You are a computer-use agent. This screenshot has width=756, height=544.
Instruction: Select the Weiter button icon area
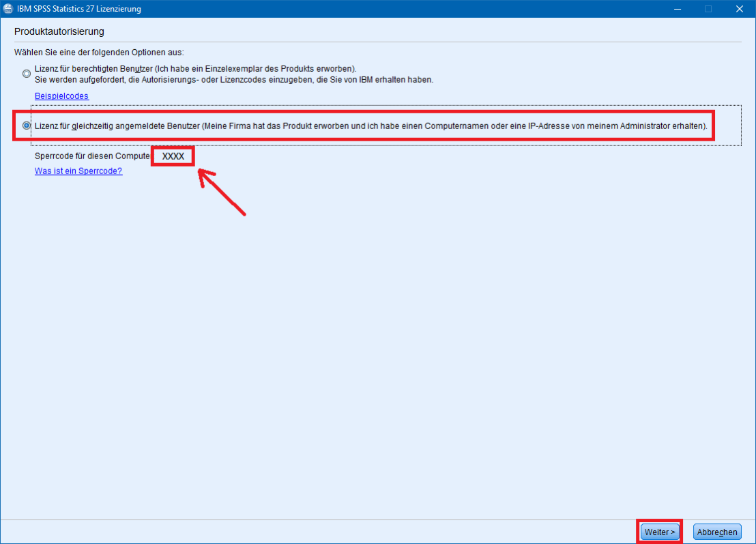tap(658, 531)
